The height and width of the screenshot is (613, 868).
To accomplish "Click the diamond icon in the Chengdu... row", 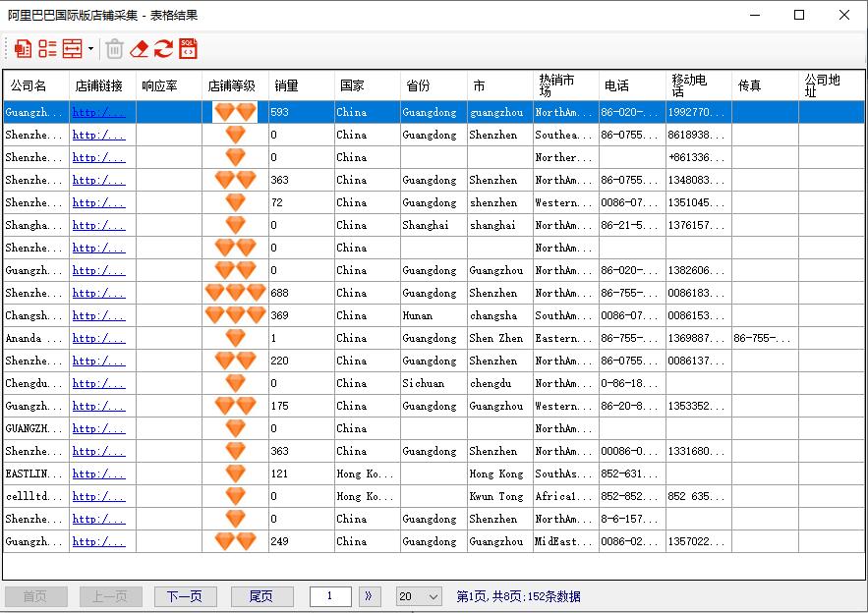I will [x=235, y=383].
